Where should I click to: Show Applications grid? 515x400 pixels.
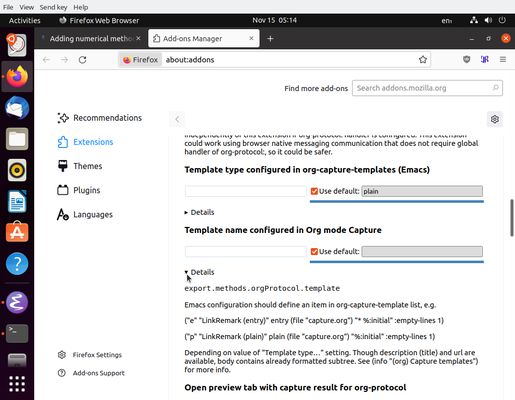tap(17, 384)
